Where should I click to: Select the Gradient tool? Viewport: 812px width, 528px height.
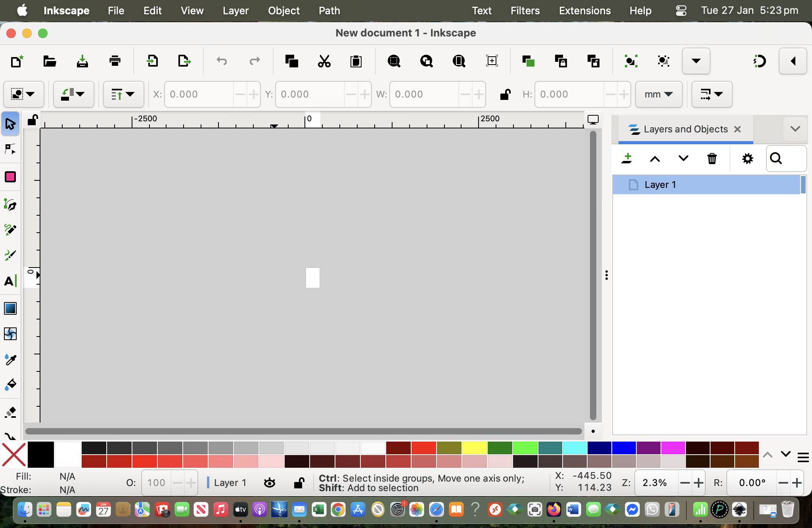pos(10,308)
